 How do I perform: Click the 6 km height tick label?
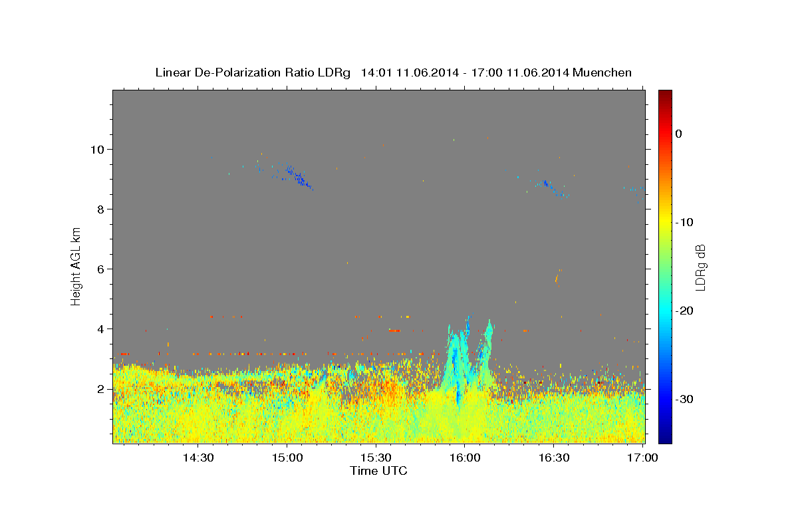(101, 269)
